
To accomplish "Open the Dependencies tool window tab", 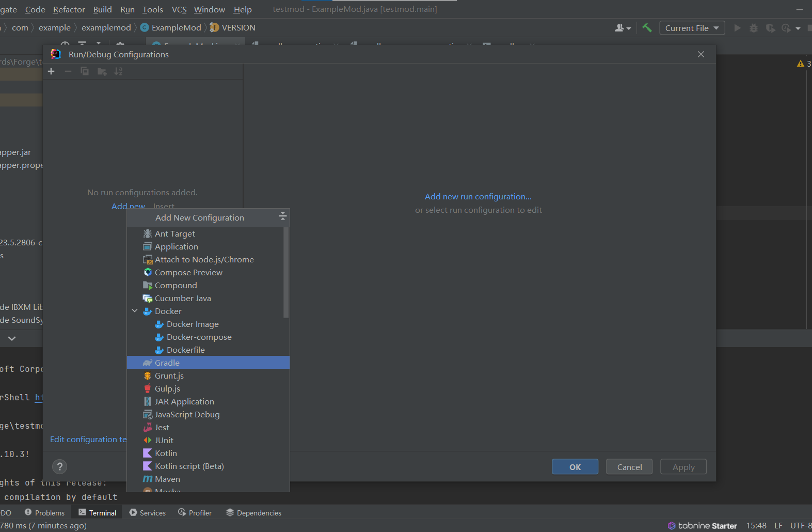I will coord(254,512).
